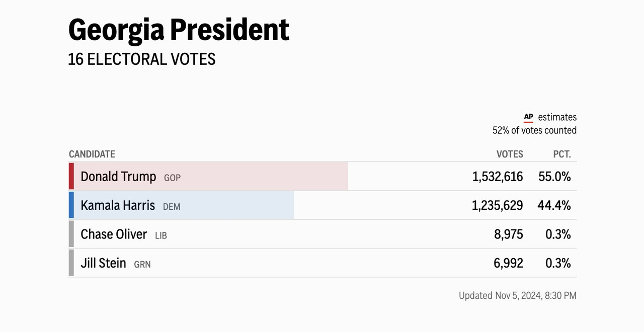Click Harris's 44.4% percentage
This screenshot has width=644, height=332.
click(554, 205)
